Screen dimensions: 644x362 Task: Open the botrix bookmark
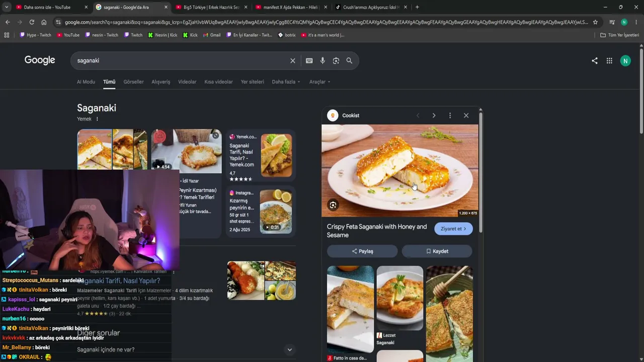287,35
